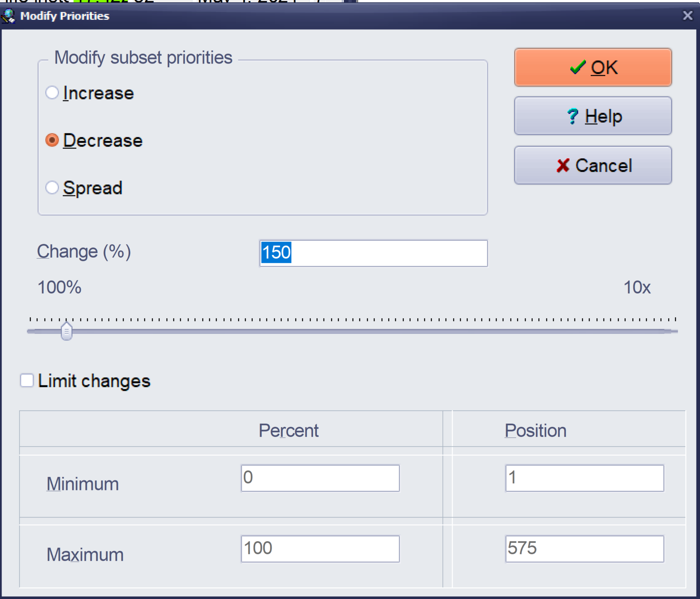Select the Decrease radio option
The width and height of the screenshot is (700, 599).
52,140
